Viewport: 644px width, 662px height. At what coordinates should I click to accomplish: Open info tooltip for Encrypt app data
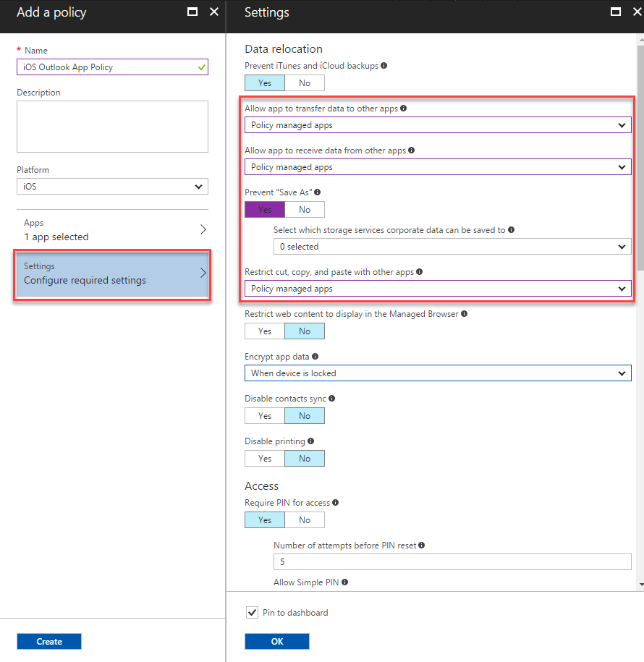(x=315, y=356)
